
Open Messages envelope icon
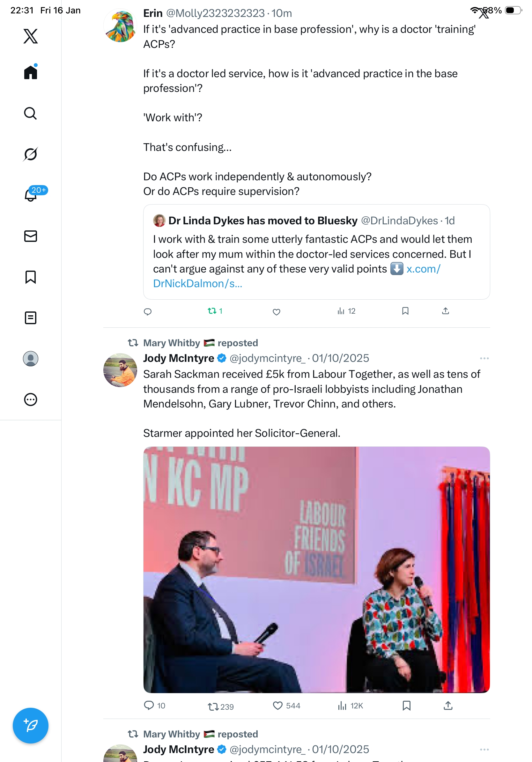(31, 236)
